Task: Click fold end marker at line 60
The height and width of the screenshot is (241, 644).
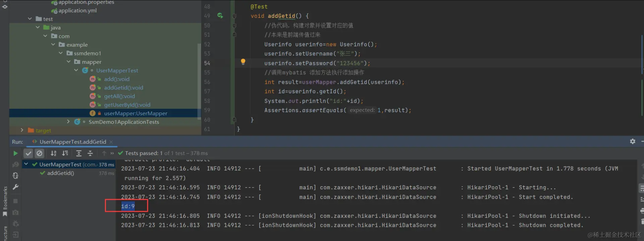Action: (x=234, y=119)
